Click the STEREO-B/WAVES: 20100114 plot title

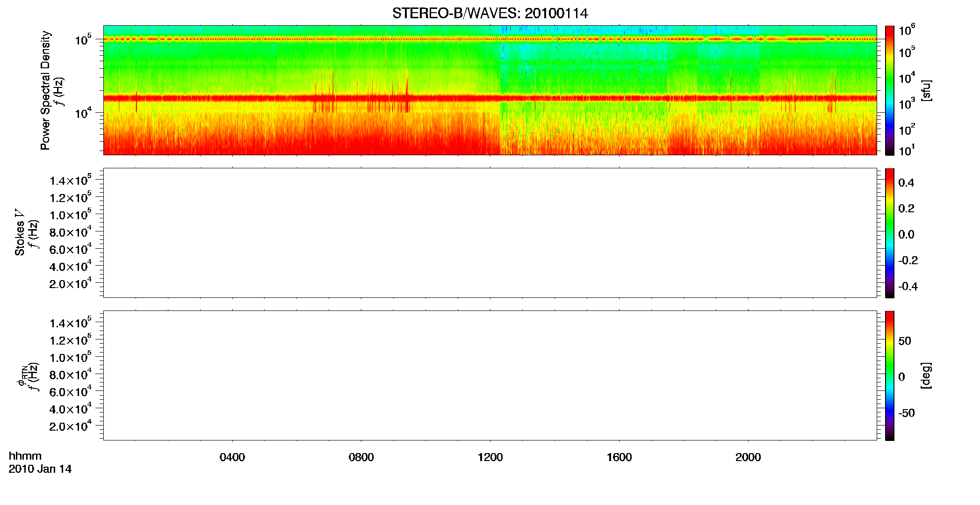pyautogui.click(x=490, y=13)
